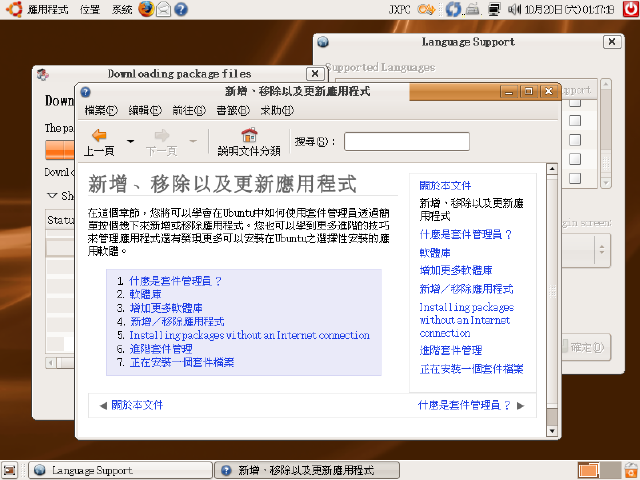Close the Language Support window
This screenshot has height=480, width=640.
(612, 42)
